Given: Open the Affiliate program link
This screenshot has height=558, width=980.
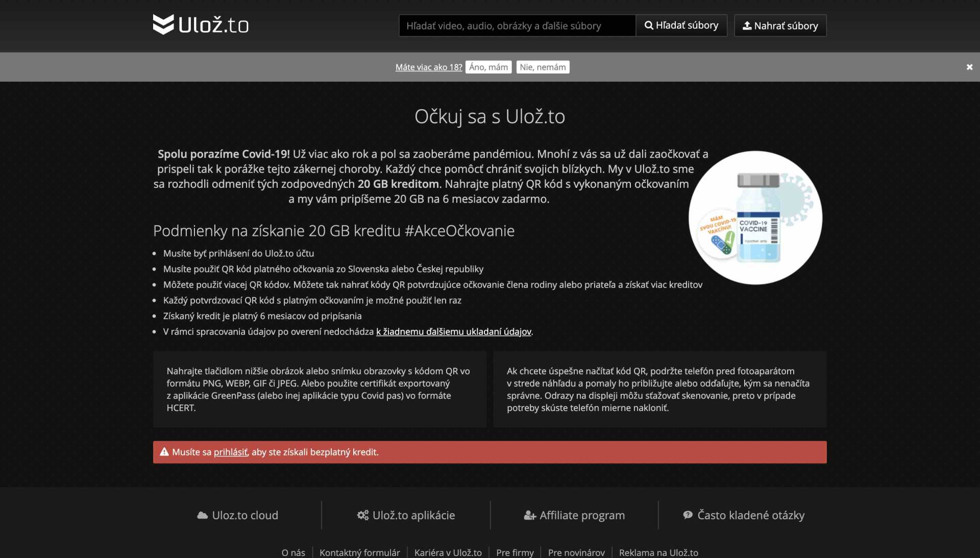Looking at the screenshot, I should (574, 515).
